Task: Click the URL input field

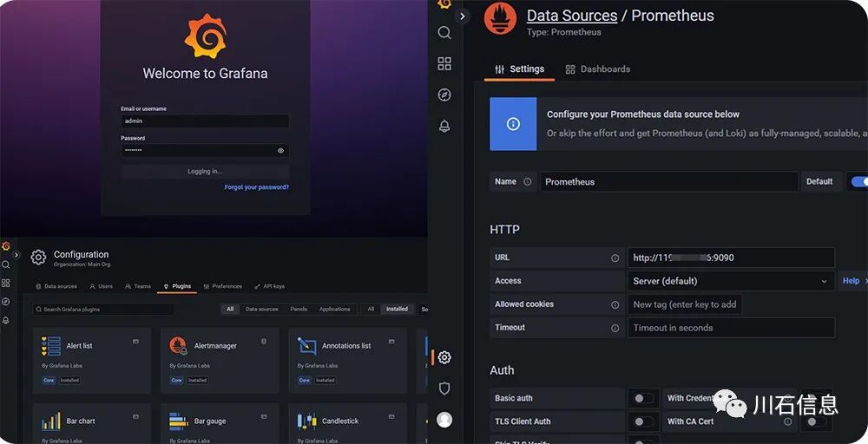Action: tap(731, 258)
